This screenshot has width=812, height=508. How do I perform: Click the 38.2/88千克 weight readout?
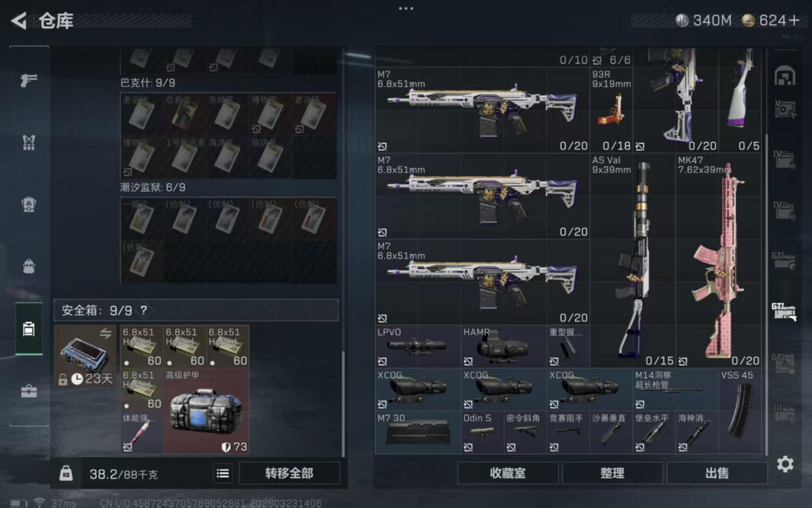tap(124, 474)
